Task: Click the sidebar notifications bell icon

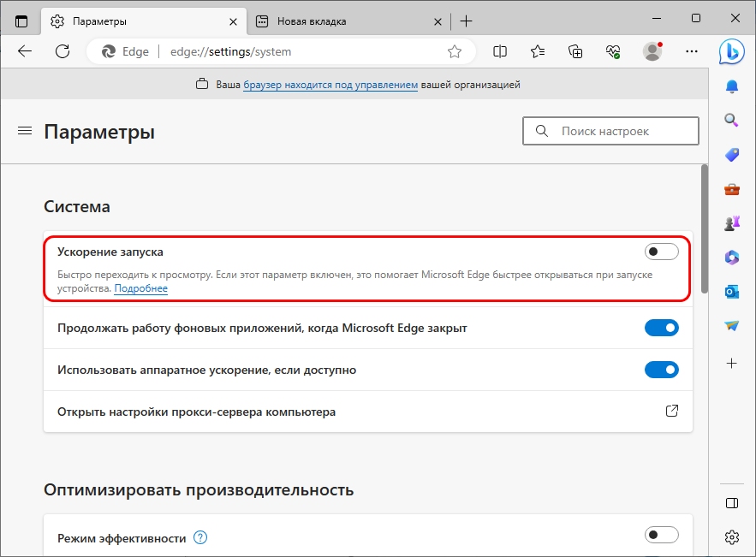Action: pos(732,86)
